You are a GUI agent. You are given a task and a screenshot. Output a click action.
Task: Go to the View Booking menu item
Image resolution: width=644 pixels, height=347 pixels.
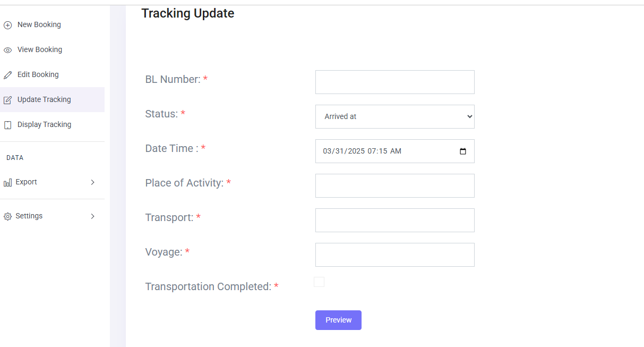(x=40, y=49)
